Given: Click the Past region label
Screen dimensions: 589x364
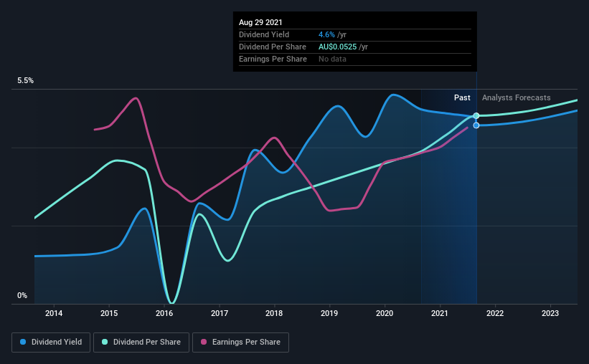Looking at the screenshot, I should pos(462,97).
